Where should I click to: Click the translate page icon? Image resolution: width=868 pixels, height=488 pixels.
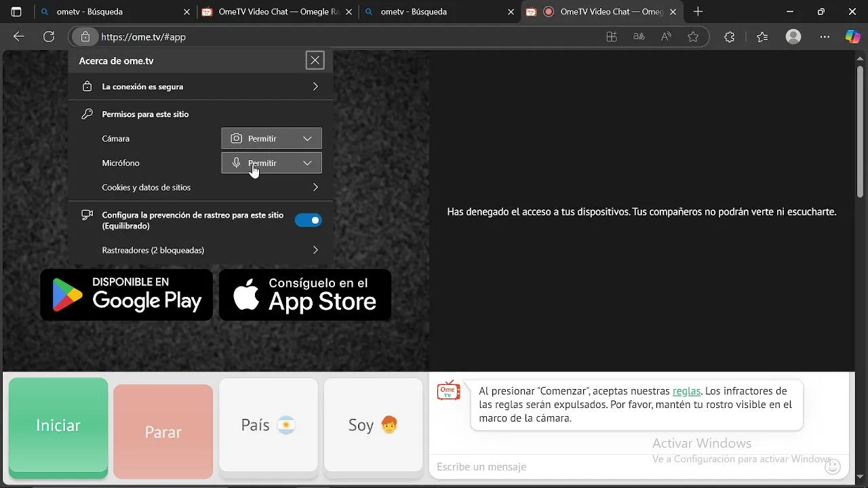[x=639, y=37]
